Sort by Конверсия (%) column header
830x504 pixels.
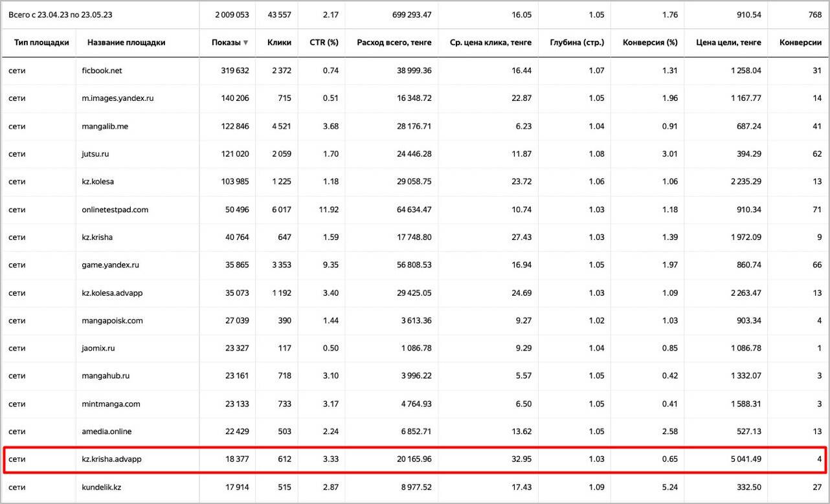click(x=650, y=43)
